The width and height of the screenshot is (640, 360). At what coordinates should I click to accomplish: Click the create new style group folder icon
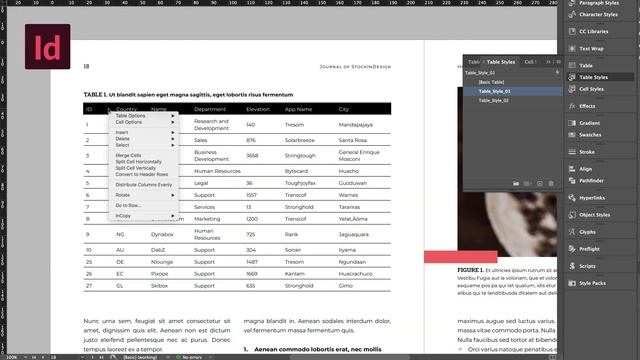click(516, 184)
